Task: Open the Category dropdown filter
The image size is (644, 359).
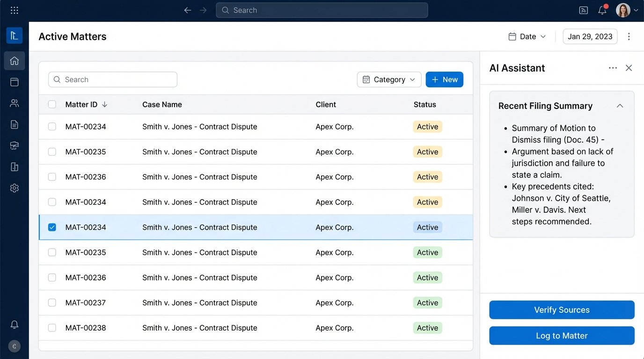Action: pos(389,79)
